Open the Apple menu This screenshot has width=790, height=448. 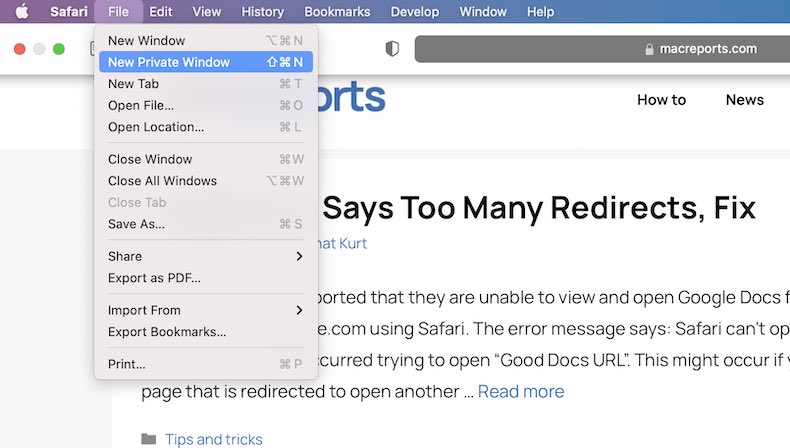coord(22,11)
